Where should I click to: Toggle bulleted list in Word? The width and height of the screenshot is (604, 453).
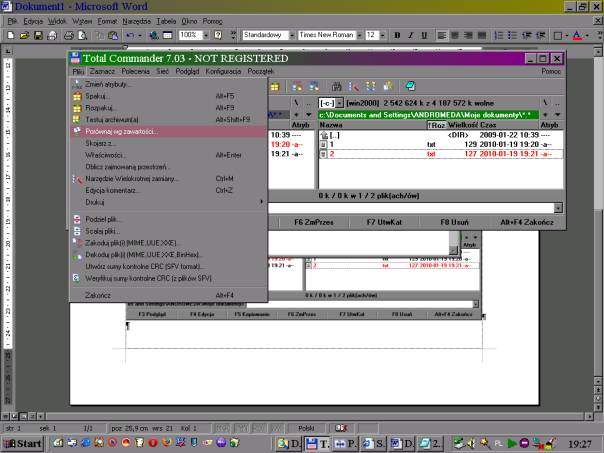(512, 35)
